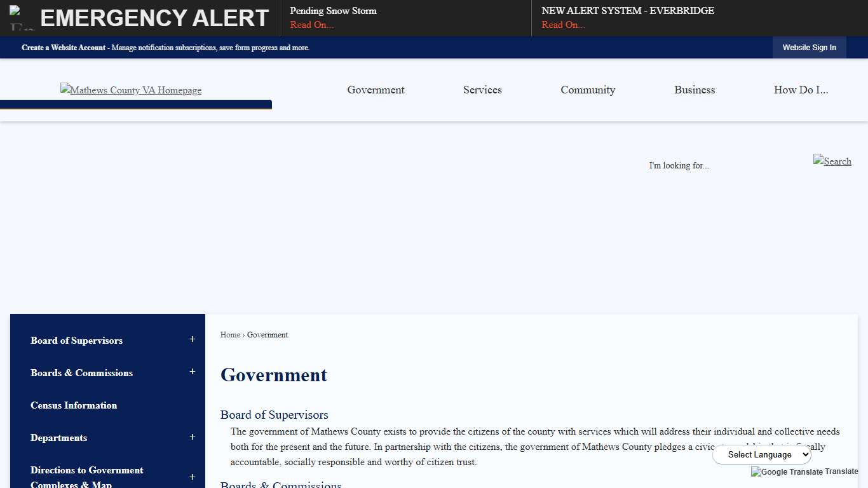Open the How Do I... menu
868x488 pixels.
[801, 90]
